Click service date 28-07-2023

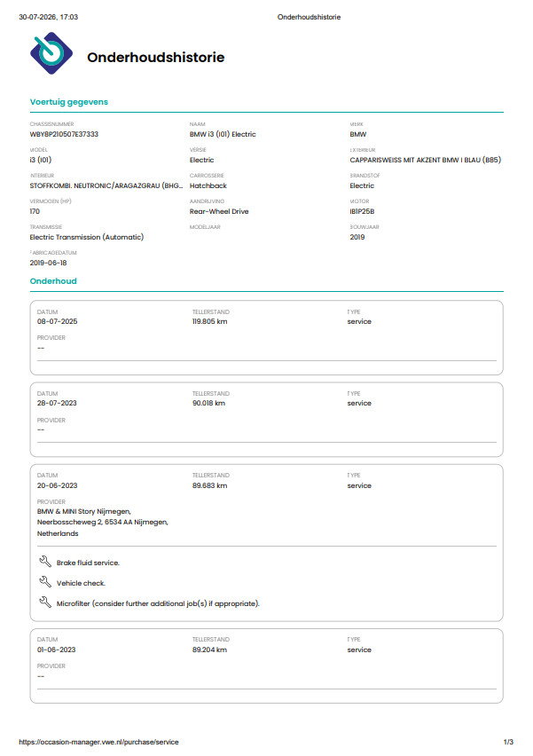57,403
